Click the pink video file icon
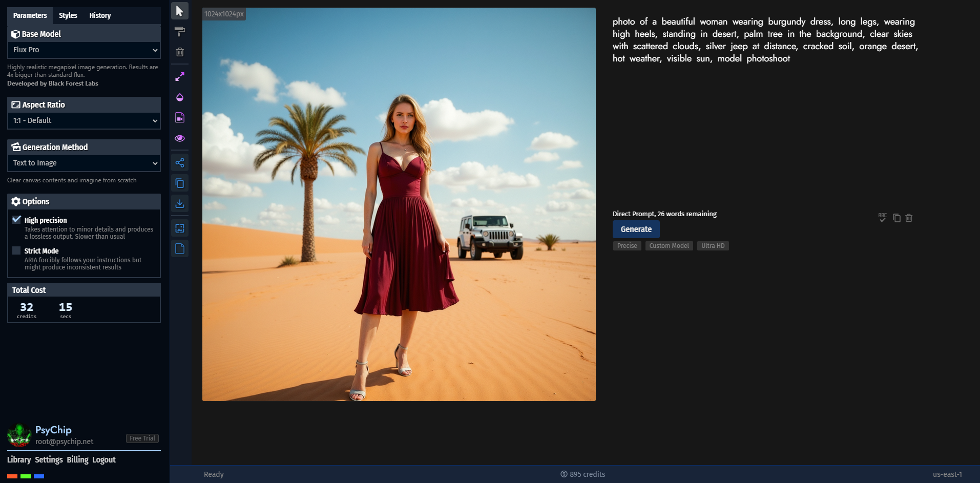980x483 pixels. coord(180,118)
